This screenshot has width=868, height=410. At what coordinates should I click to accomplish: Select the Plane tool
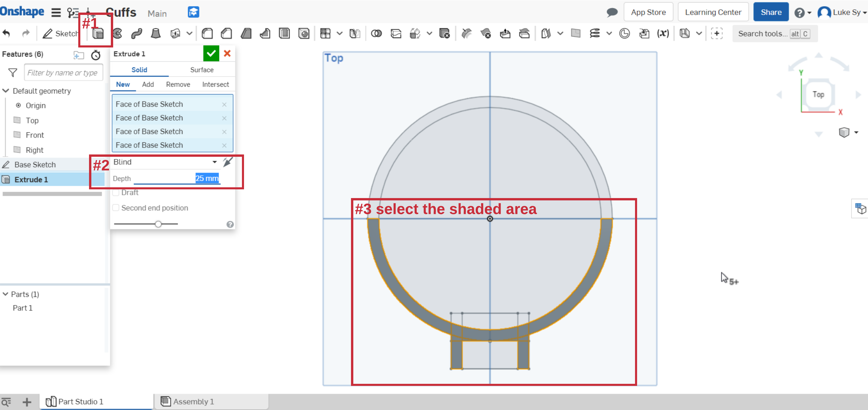coord(576,33)
